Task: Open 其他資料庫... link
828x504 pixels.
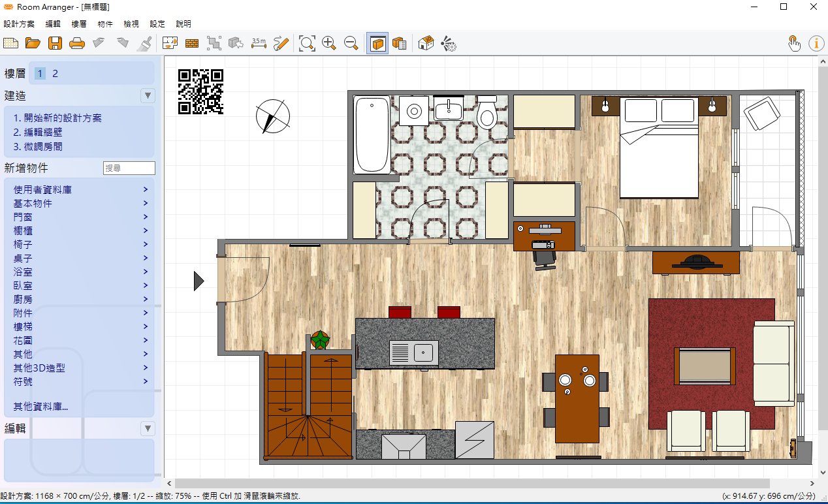Action: pos(40,407)
